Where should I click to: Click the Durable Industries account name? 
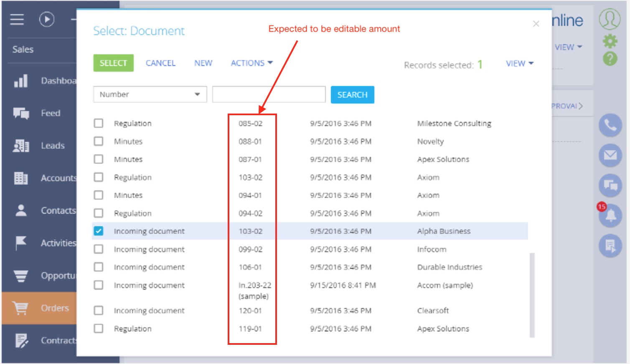450,267
